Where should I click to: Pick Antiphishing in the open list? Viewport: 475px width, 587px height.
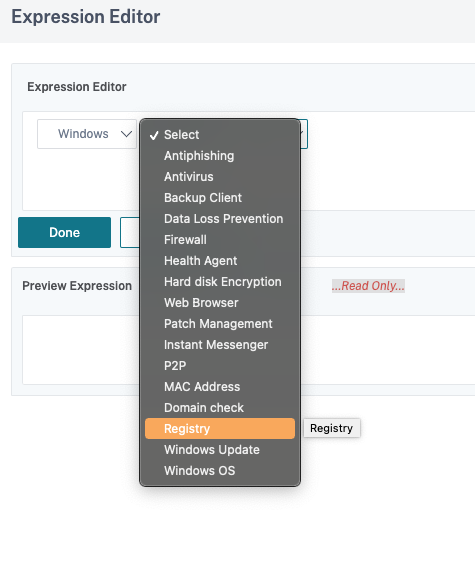pyautogui.click(x=220, y=156)
